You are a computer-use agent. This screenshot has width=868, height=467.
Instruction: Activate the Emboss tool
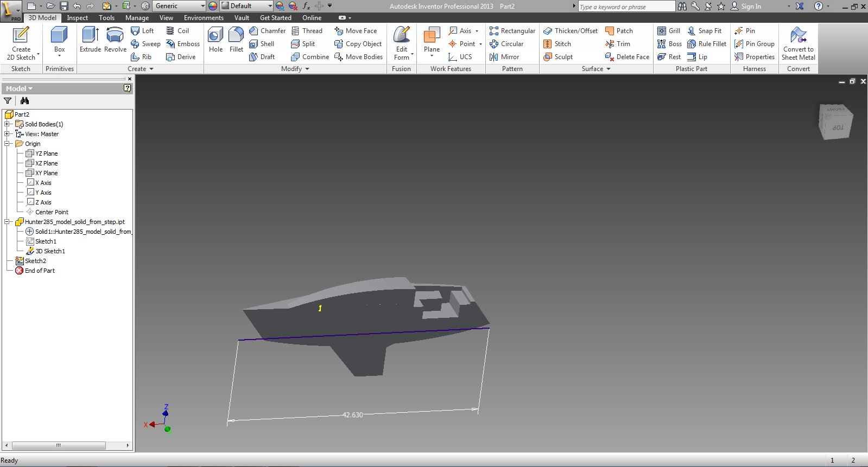tap(183, 44)
